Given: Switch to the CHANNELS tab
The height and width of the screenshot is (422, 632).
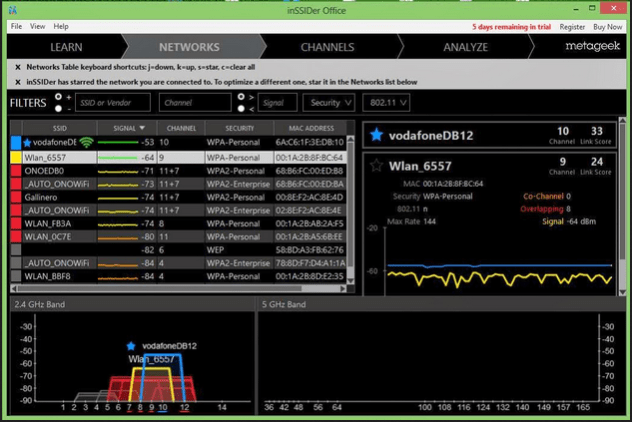Looking at the screenshot, I should click(327, 47).
